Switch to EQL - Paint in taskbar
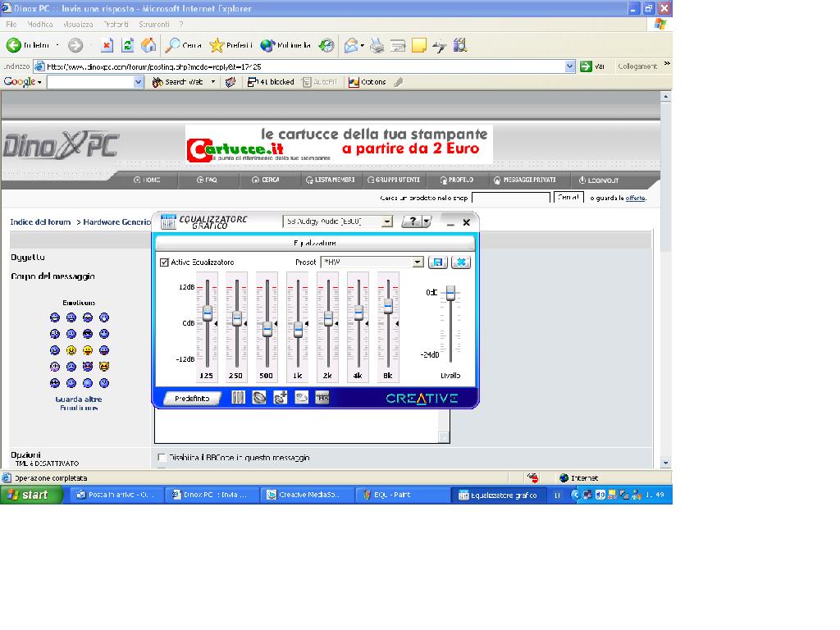 pos(402,495)
